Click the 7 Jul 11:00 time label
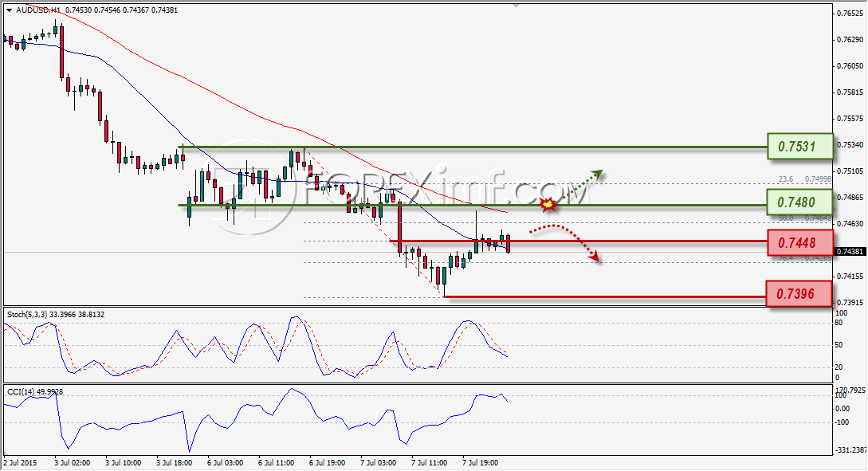The image size is (868, 471). tap(429, 463)
